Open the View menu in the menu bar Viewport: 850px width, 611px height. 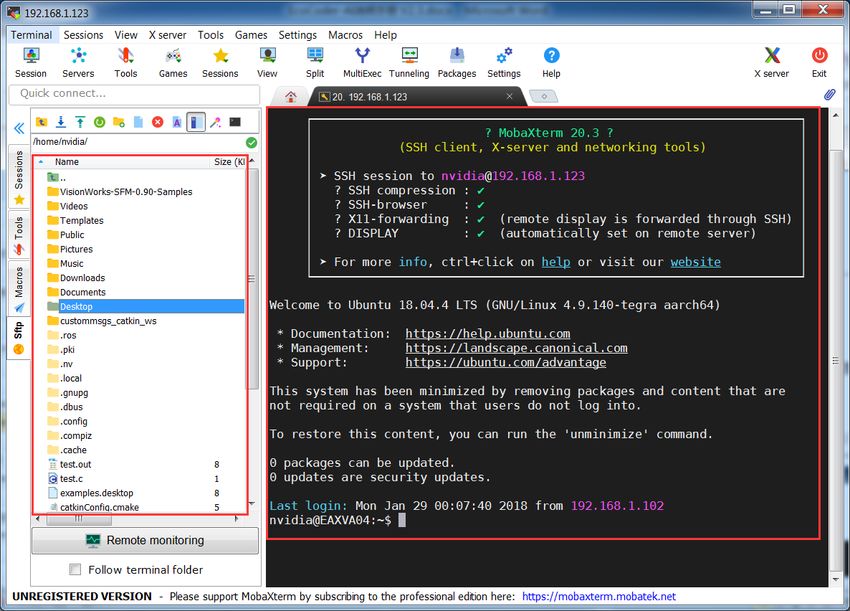[126, 35]
